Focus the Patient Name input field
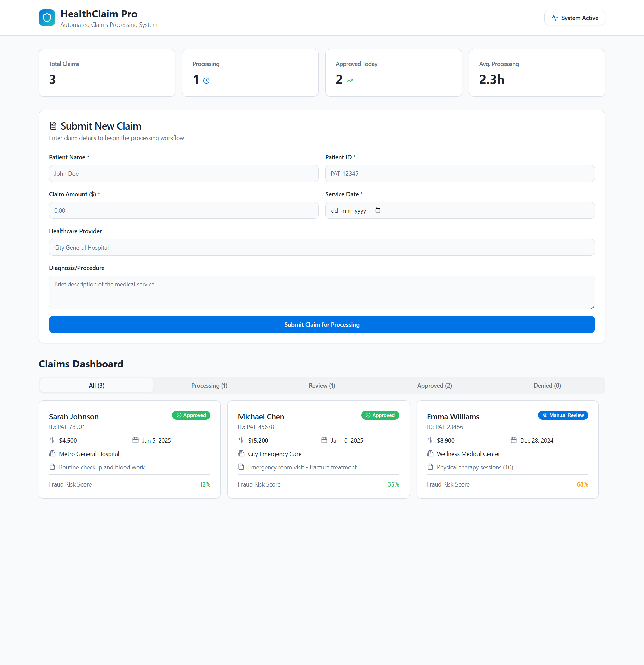644x665 pixels. tap(183, 174)
